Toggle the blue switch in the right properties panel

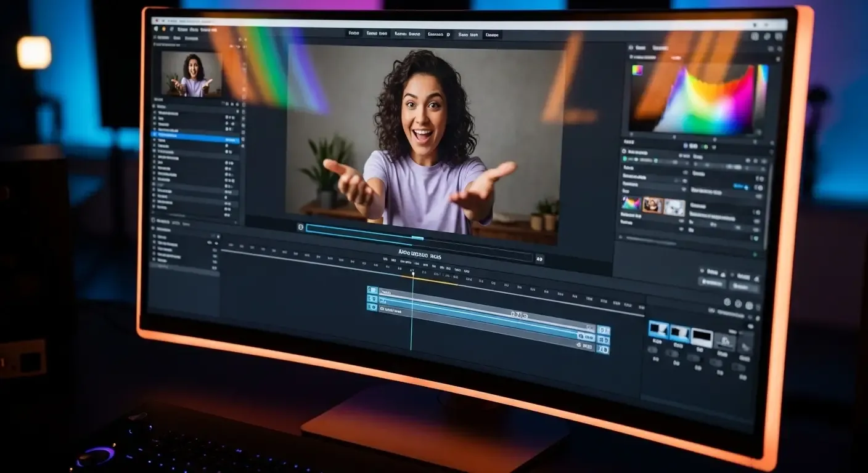740,186
